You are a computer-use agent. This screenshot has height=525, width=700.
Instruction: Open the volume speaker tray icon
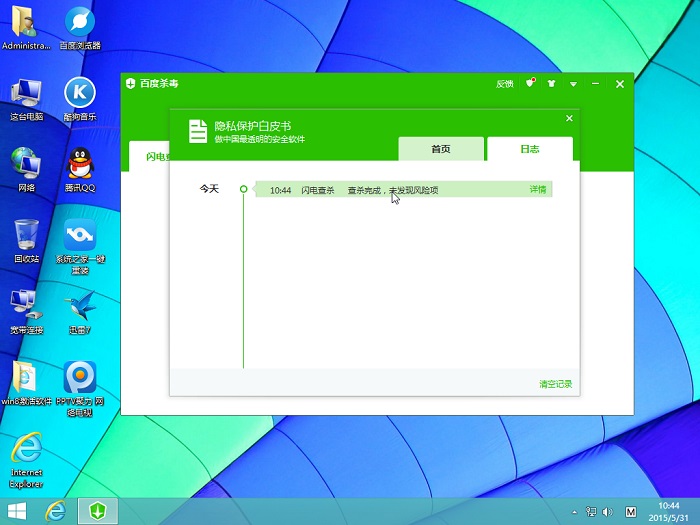[x=608, y=512]
